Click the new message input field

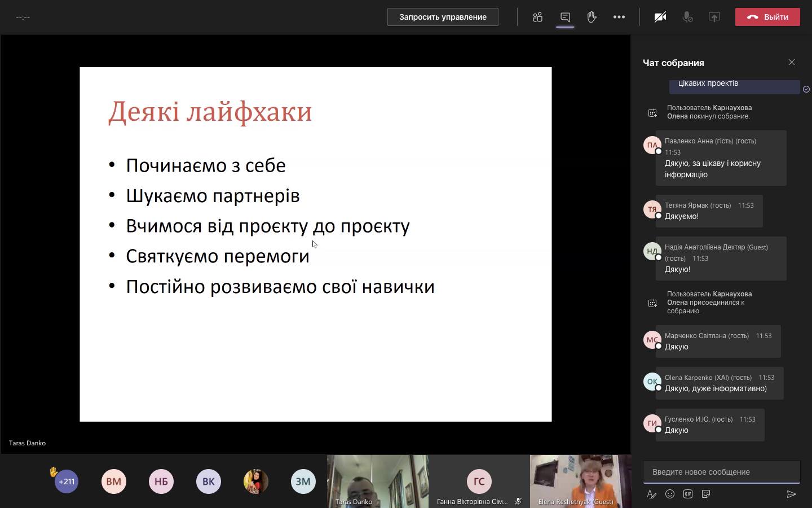[x=722, y=472]
